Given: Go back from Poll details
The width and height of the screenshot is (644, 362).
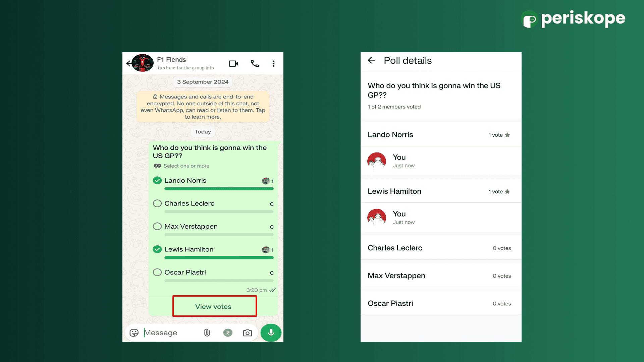Looking at the screenshot, I should 371,60.
